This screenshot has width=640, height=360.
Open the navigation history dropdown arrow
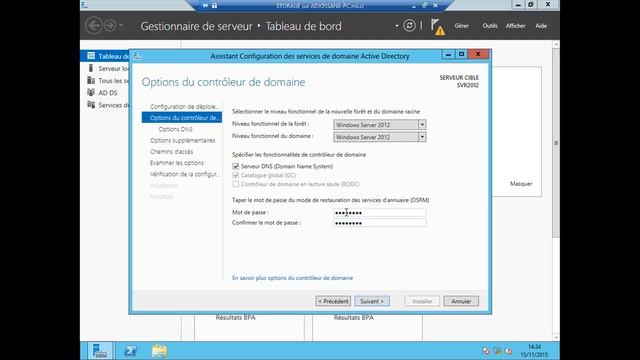click(121, 26)
